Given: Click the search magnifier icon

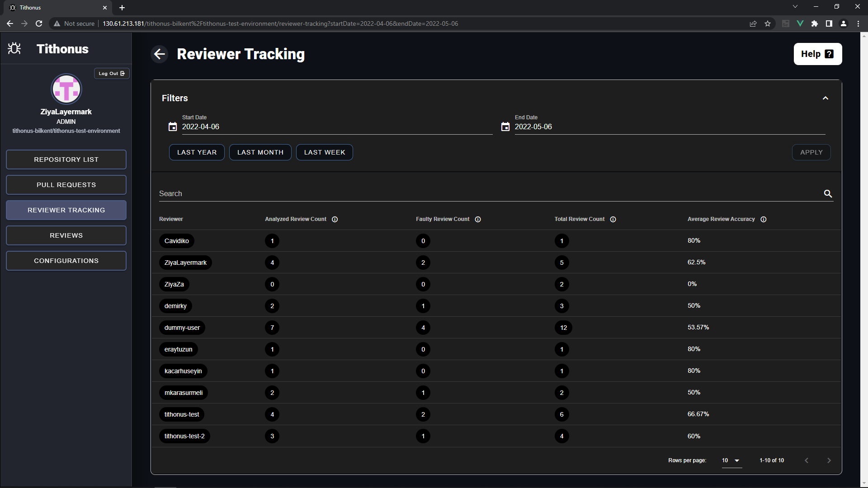Looking at the screenshot, I should [828, 193].
